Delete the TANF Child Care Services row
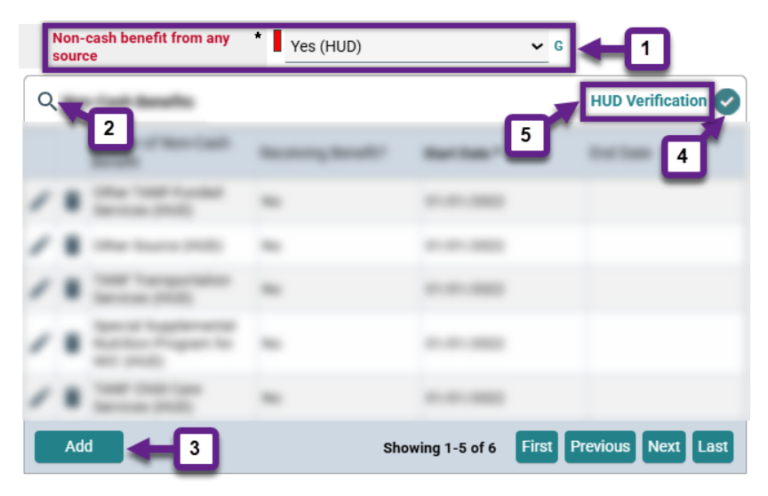 point(72,398)
